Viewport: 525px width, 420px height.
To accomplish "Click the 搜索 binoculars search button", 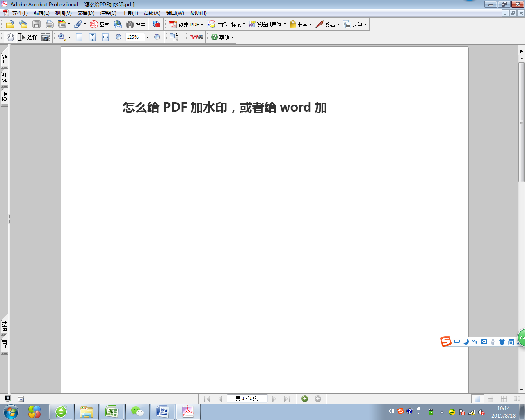I will [136, 24].
